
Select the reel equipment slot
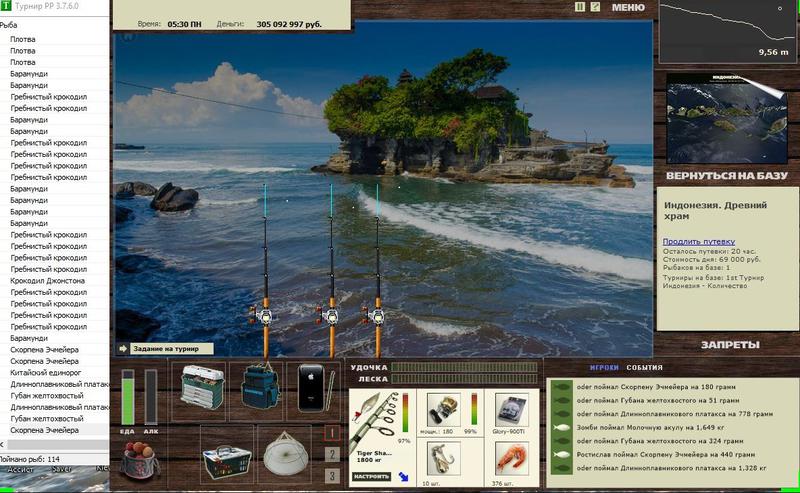point(443,410)
